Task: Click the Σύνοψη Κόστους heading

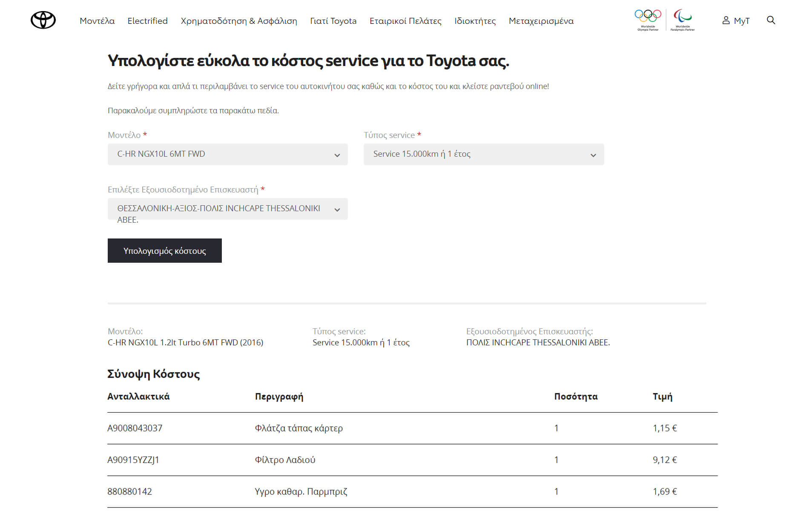Action: (153, 374)
